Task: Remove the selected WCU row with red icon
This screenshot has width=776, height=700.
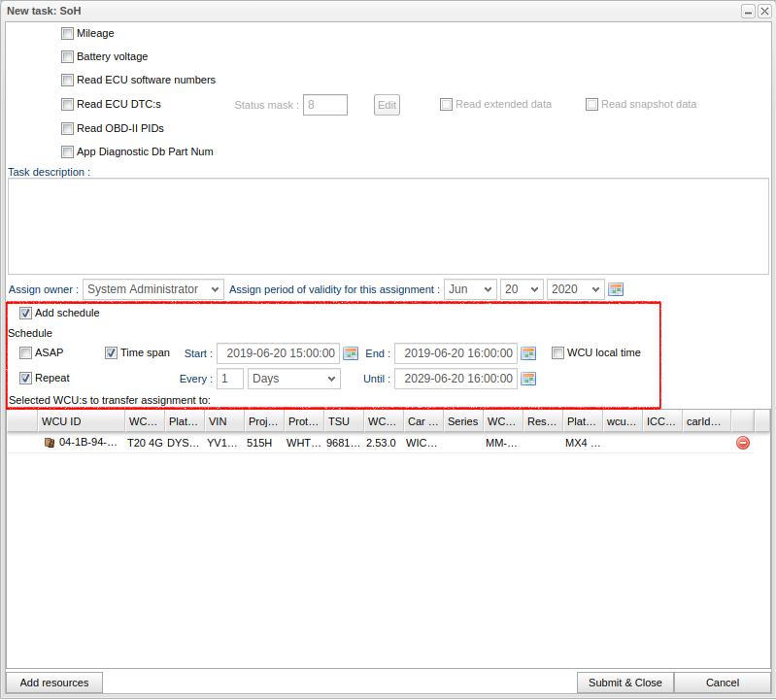Action: (743, 443)
